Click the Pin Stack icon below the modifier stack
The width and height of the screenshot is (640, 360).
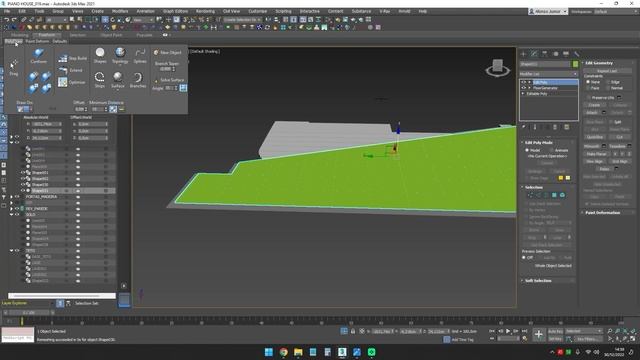pos(524,127)
